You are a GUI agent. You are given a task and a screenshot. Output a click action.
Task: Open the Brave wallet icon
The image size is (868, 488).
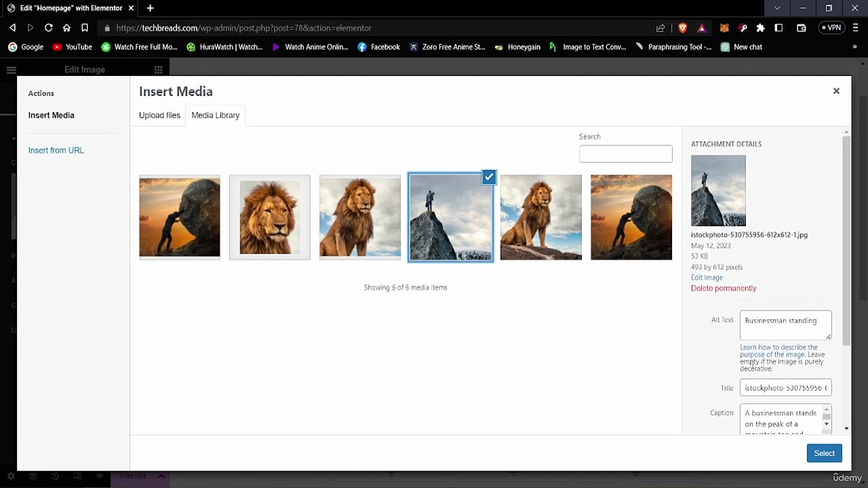(x=802, y=28)
